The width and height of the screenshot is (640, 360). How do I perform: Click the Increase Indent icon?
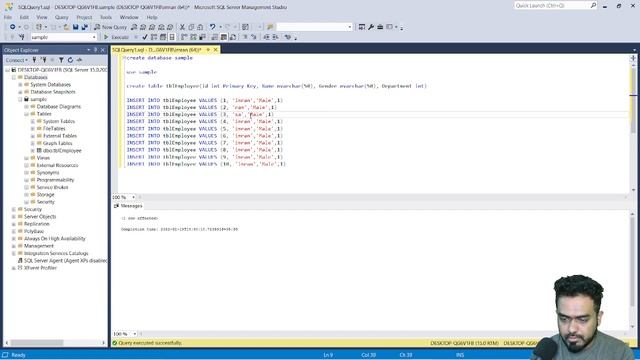(276, 37)
